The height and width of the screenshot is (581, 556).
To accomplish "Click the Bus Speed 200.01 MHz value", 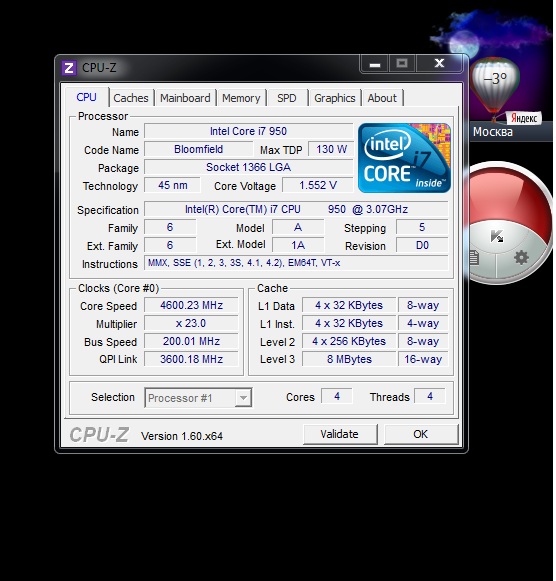I will [x=191, y=341].
